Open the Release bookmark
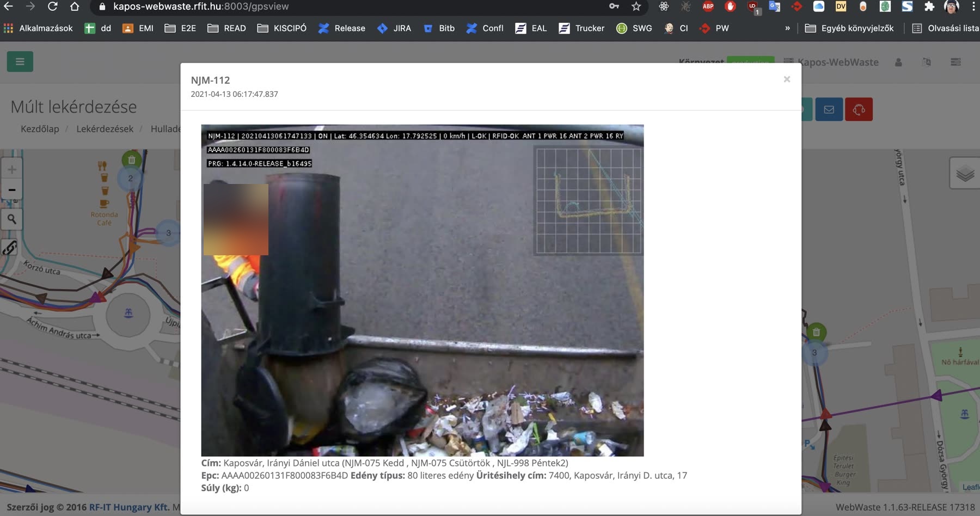This screenshot has width=980, height=516. (341, 28)
